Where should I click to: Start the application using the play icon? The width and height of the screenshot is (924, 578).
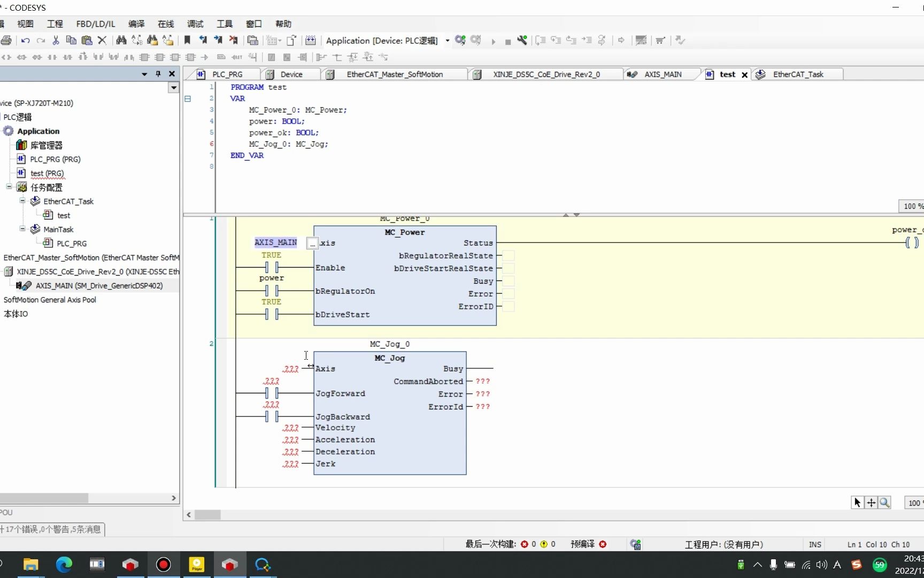493,41
